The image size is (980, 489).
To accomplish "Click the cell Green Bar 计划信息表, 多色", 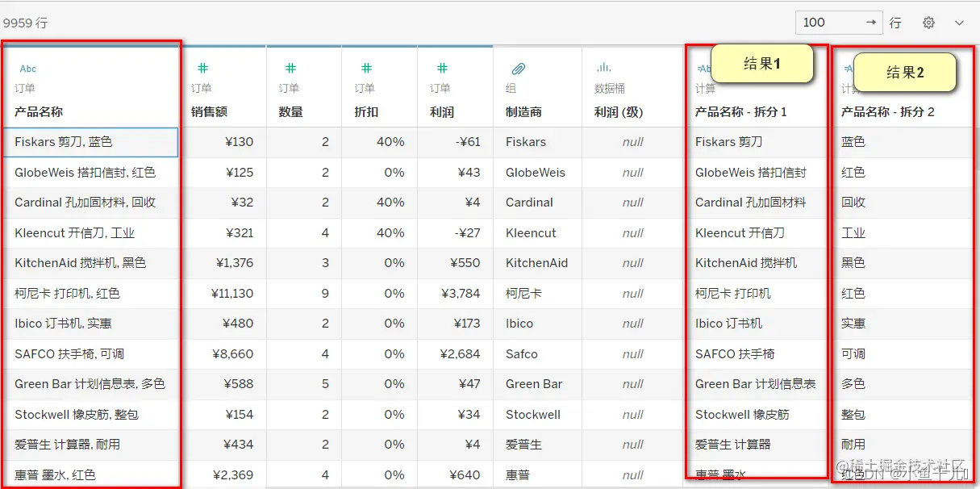I will click(90, 384).
